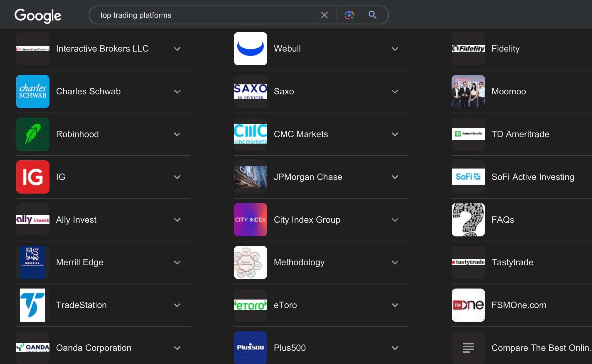The image size is (592, 364).
Task: Expand the Webull entry chevron
Action: (395, 49)
